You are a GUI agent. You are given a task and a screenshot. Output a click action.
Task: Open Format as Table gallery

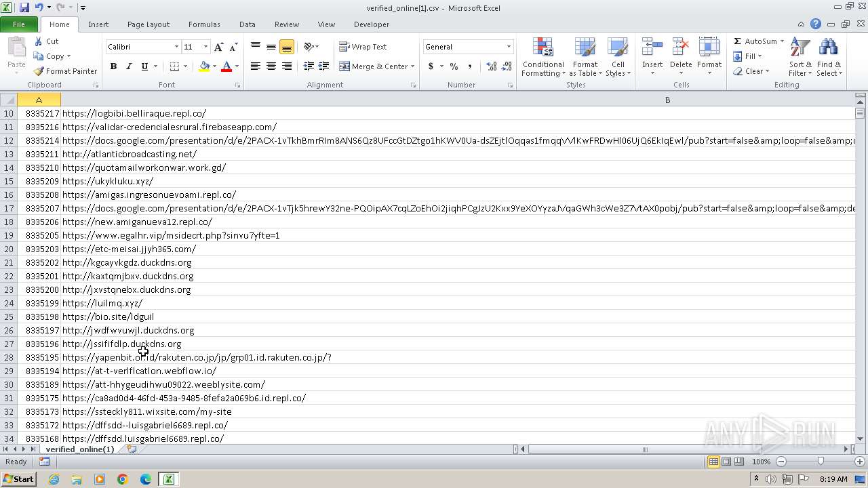585,58
